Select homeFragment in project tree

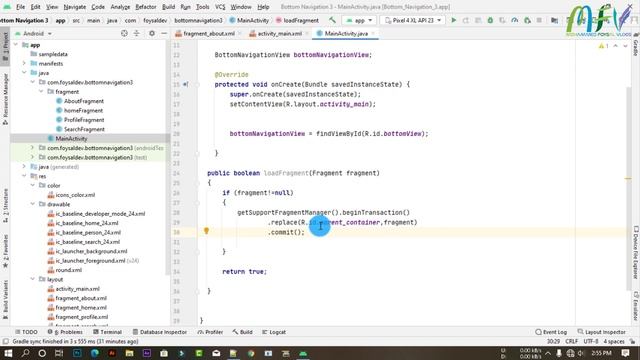83,110
